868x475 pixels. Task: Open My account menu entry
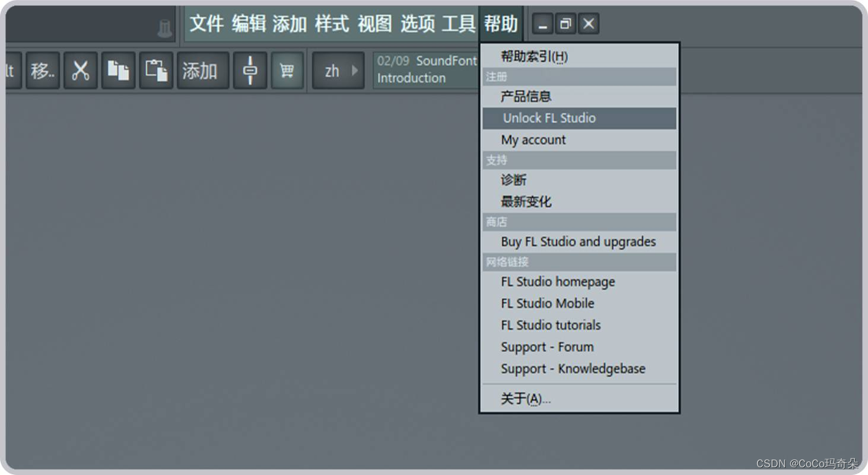click(579, 140)
